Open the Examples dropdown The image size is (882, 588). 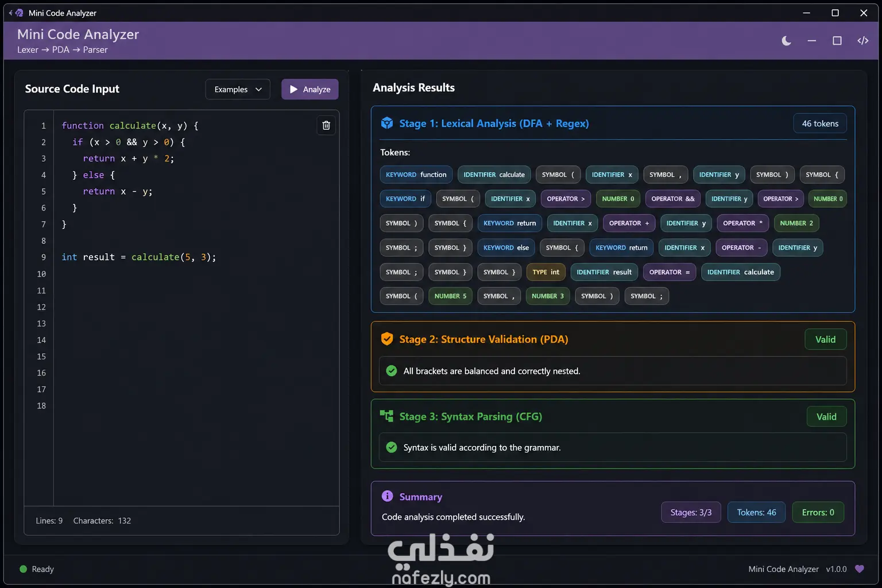click(238, 89)
